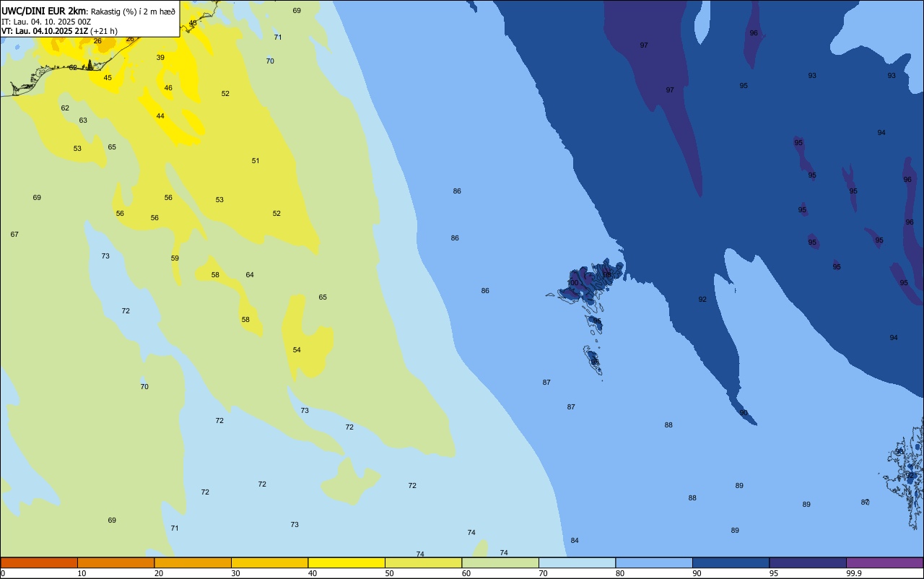Select the 10–20 orange legend swatch

tap(115, 562)
